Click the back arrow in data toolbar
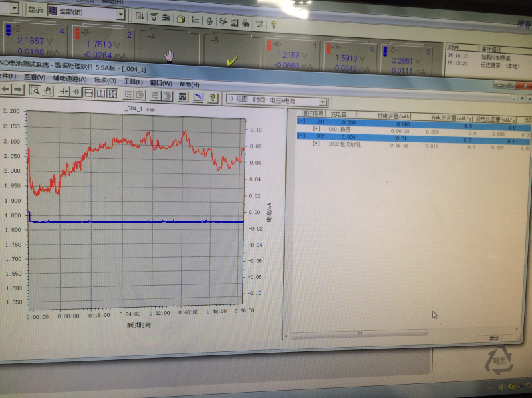Viewport: 532px width, 398px height. tap(6, 89)
